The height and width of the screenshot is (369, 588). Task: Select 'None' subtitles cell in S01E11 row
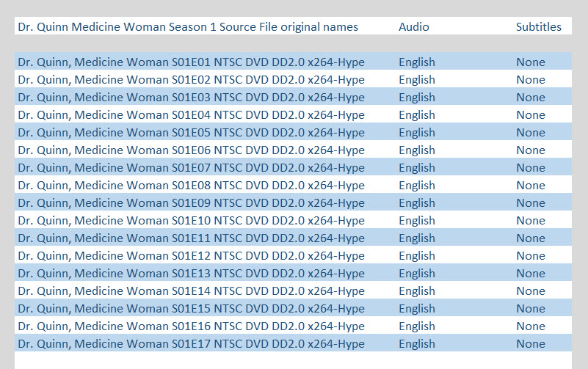531,238
